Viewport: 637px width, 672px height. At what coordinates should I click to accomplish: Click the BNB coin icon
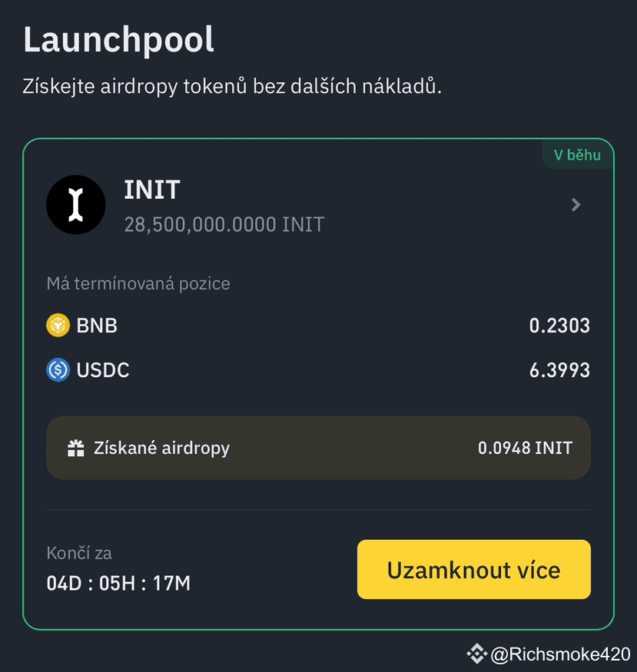click(58, 326)
